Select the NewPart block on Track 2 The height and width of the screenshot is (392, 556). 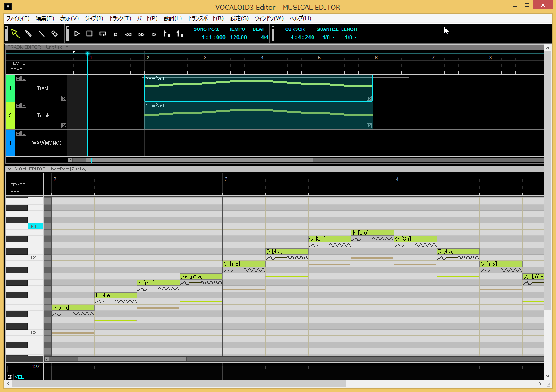pyautogui.click(x=259, y=116)
